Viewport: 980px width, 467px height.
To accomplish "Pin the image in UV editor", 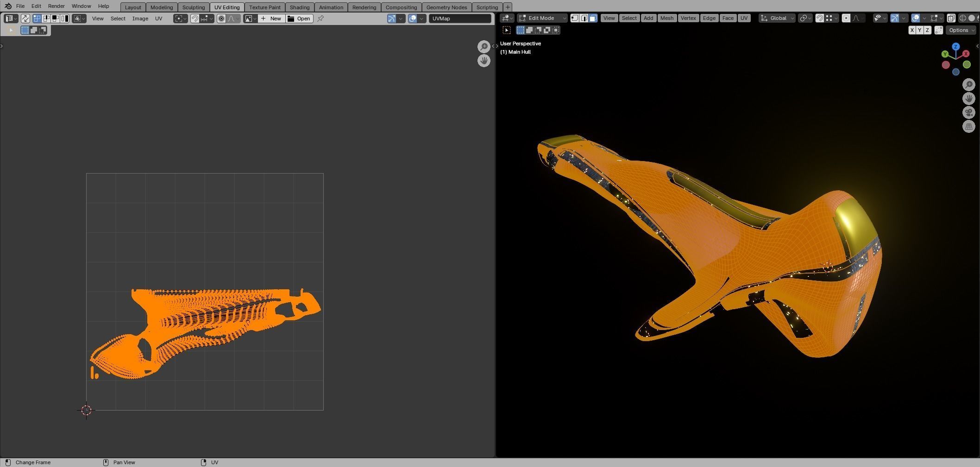I will click(x=320, y=19).
